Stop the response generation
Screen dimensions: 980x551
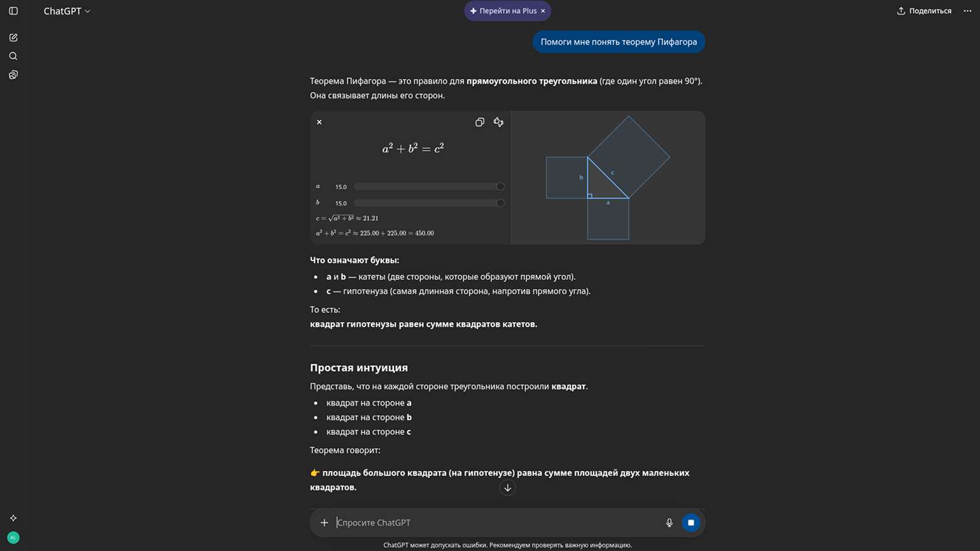(x=690, y=522)
